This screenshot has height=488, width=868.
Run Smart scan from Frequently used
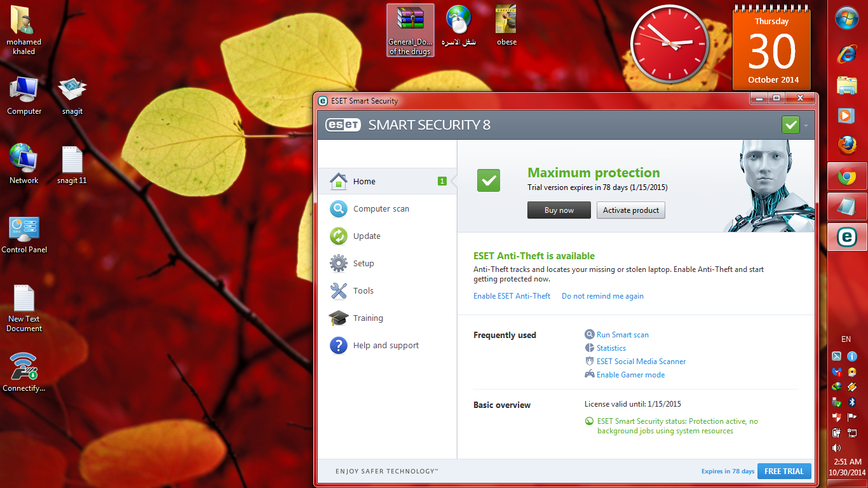[617, 335]
